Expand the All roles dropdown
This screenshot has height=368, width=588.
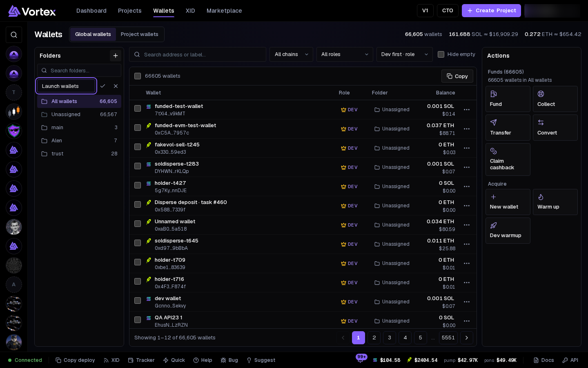[x=345, y=54]
